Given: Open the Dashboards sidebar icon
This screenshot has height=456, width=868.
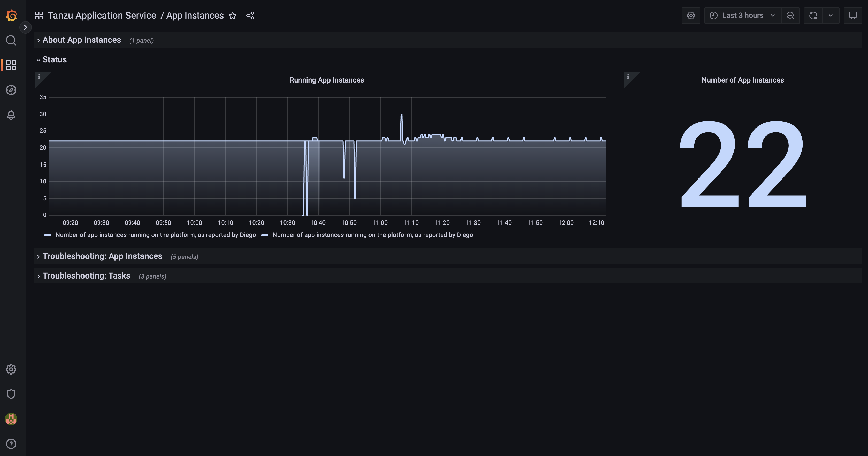Looking at the screenshot, I should point(11,65).
